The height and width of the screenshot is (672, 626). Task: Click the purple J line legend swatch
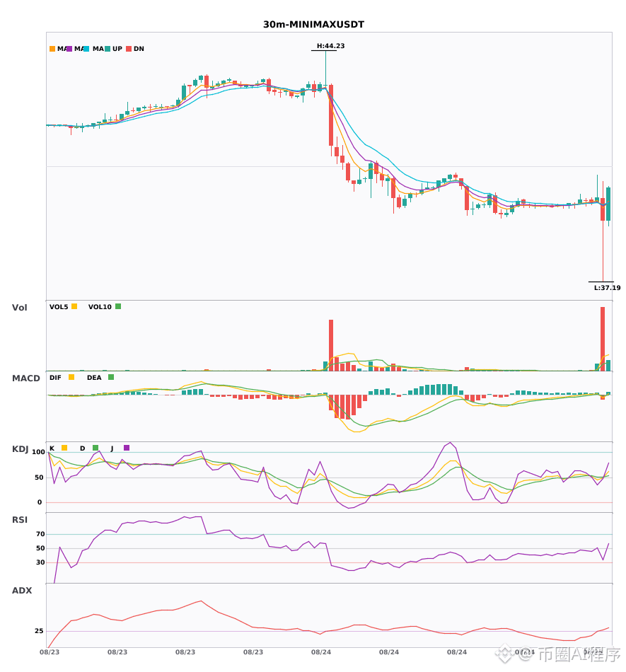click(x=127, y=448)
